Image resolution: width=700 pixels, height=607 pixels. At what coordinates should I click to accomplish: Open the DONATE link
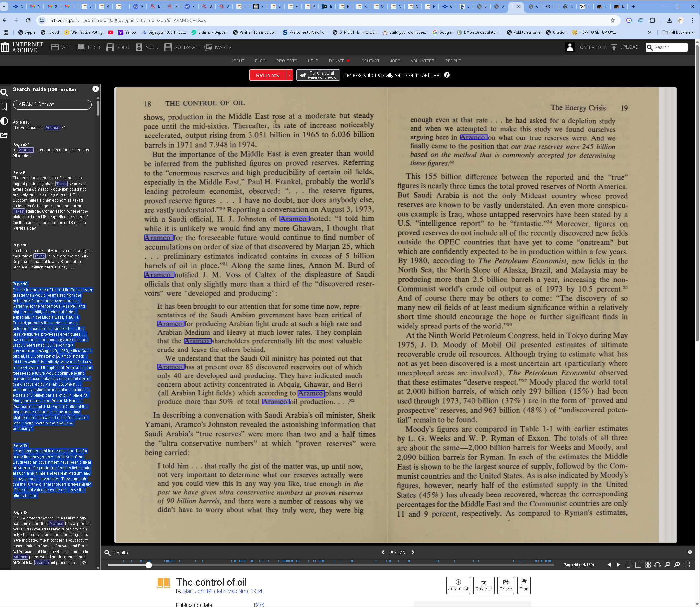click(339, 61)
